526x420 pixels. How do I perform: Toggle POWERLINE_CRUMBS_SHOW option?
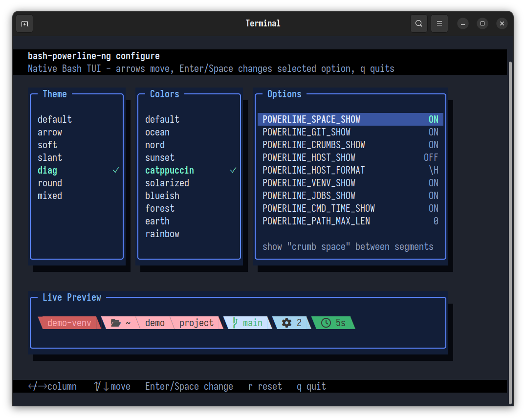[x=350, y=145]
